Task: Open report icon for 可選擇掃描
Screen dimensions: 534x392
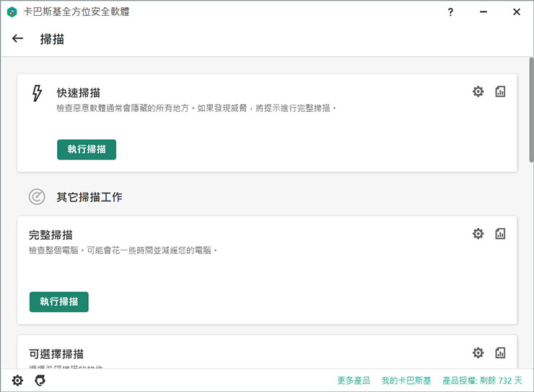Action: (500, 352)
